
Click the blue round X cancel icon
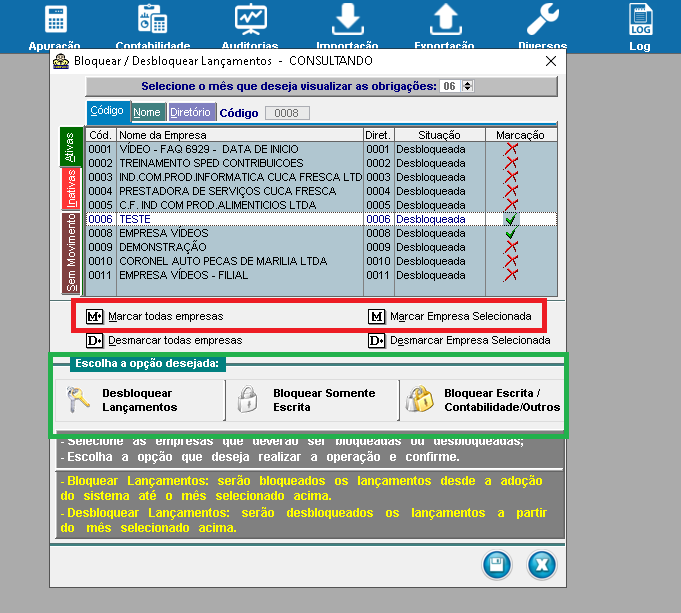pos(542,565)
